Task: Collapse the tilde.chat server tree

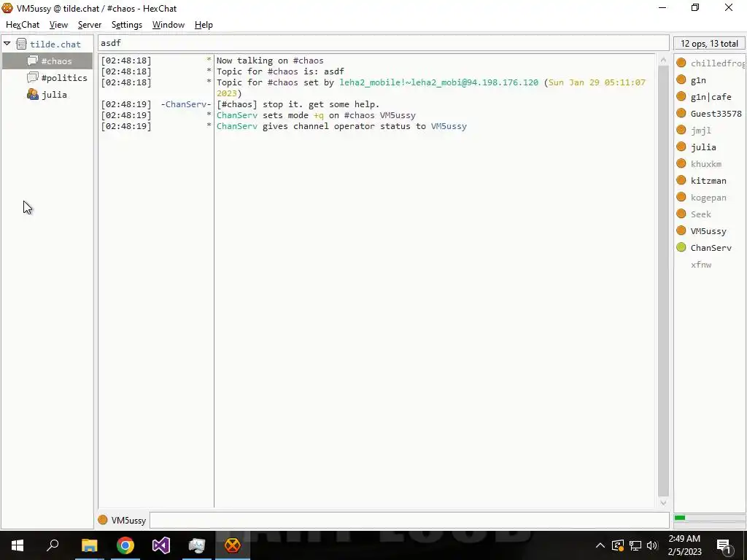Action: click(x=7, y=44)
